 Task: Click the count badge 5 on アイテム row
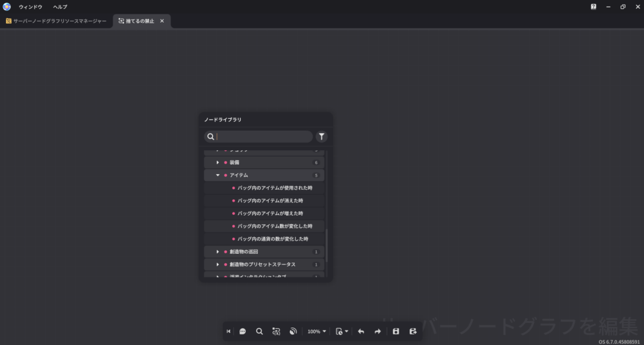316,175
